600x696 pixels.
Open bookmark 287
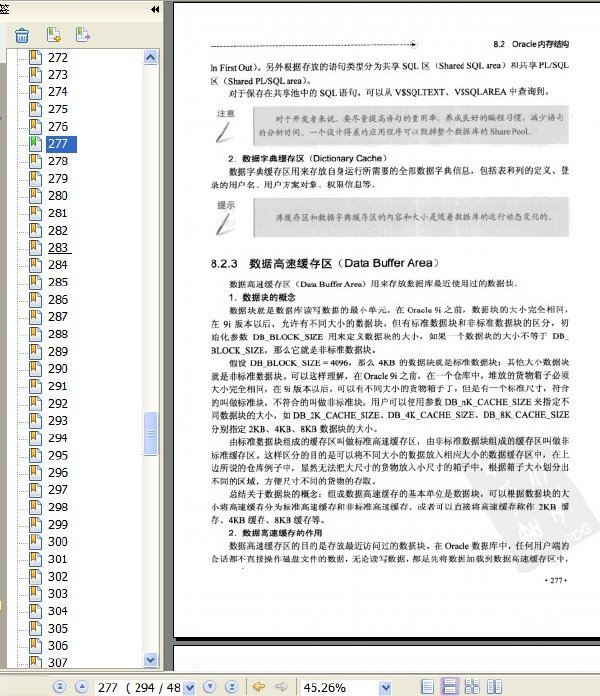(58, 316)
